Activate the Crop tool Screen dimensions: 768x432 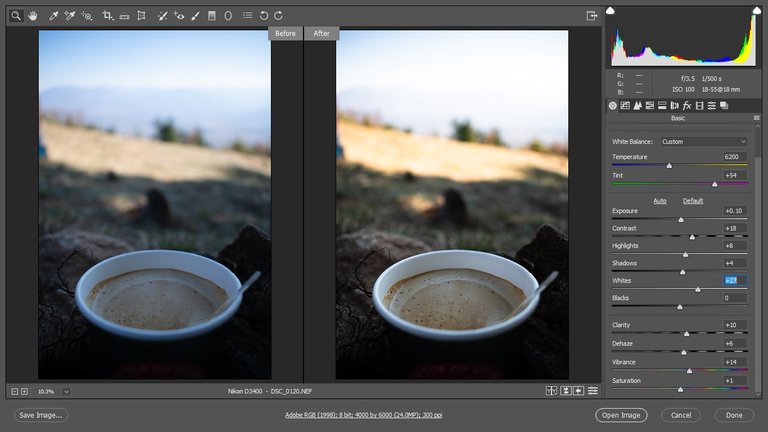point(107,16)
